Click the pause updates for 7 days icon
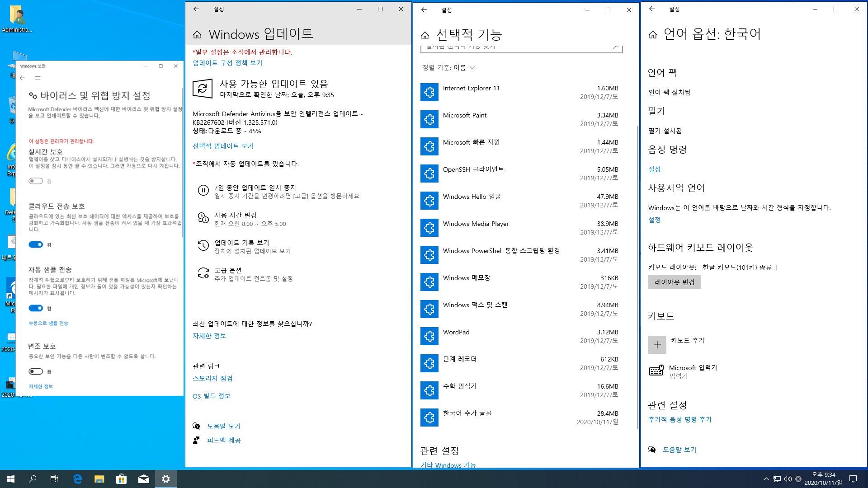Viewport: 868px width, 488px height. 203,191
